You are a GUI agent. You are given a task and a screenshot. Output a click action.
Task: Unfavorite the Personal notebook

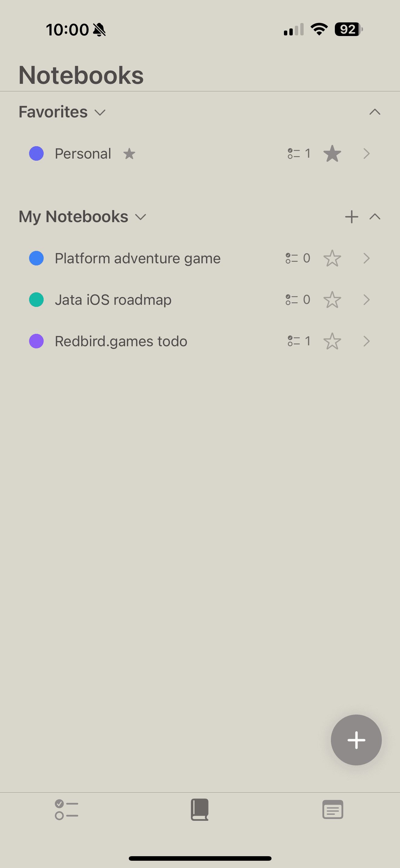tap(332, 154)
